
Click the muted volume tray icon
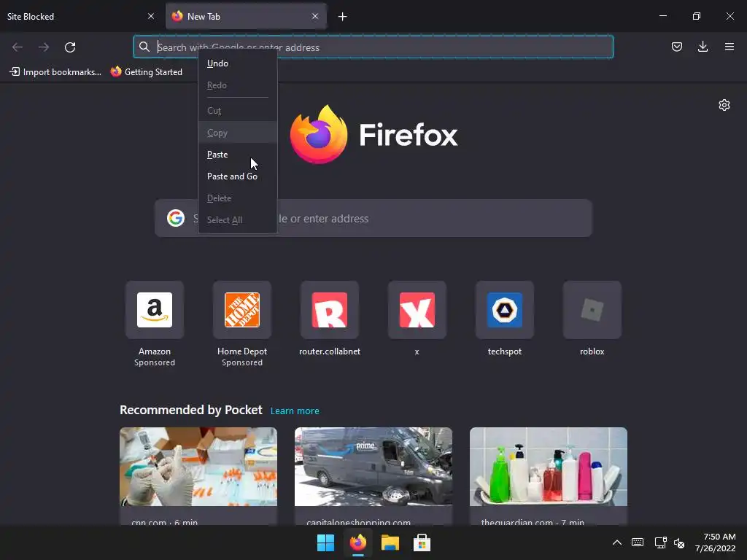click(679, 542)
